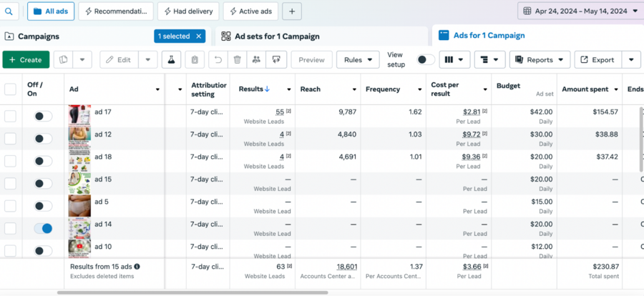Click the search magnifier icon
The height and width of the screenshot is (296, 644).
point(11,11)
